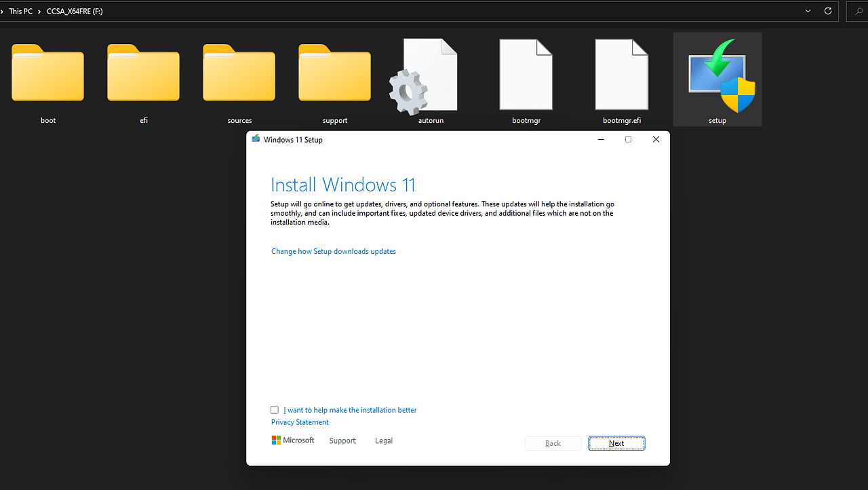Select the setup application icon

722,76
